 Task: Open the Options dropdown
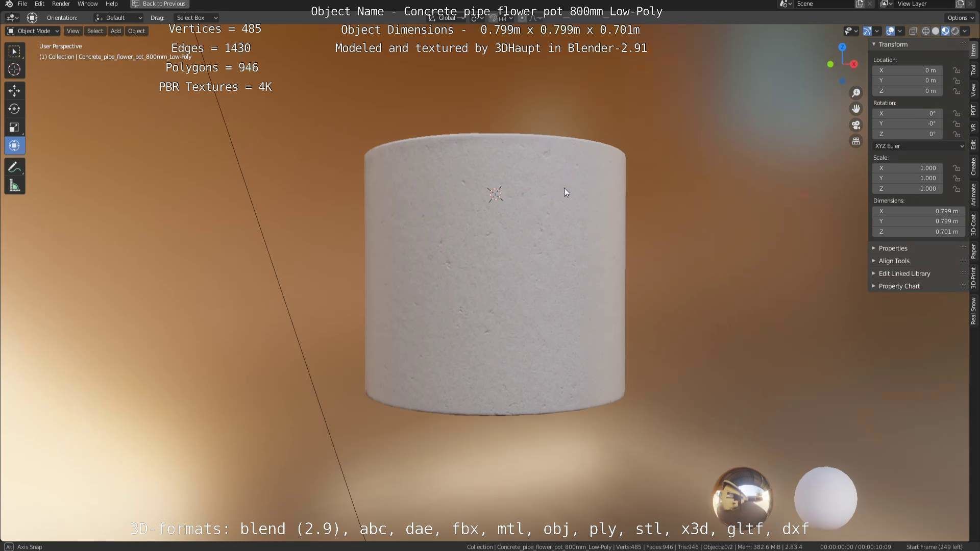[x=960, y=18]
